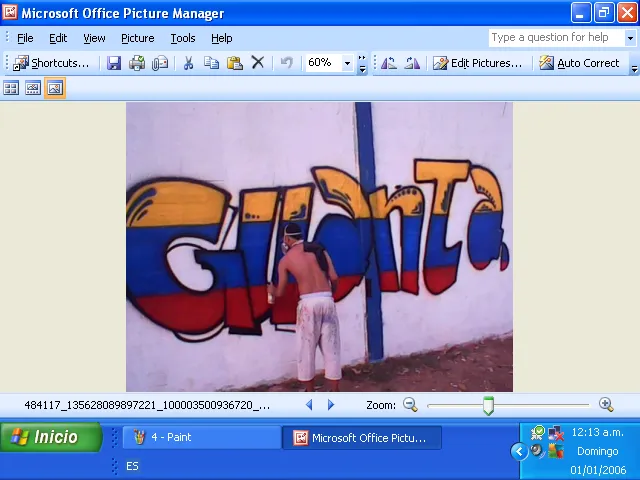Screen dimensions: 640x480
Task: Expand the formatting toolbar options arrow
Action: 634,69
